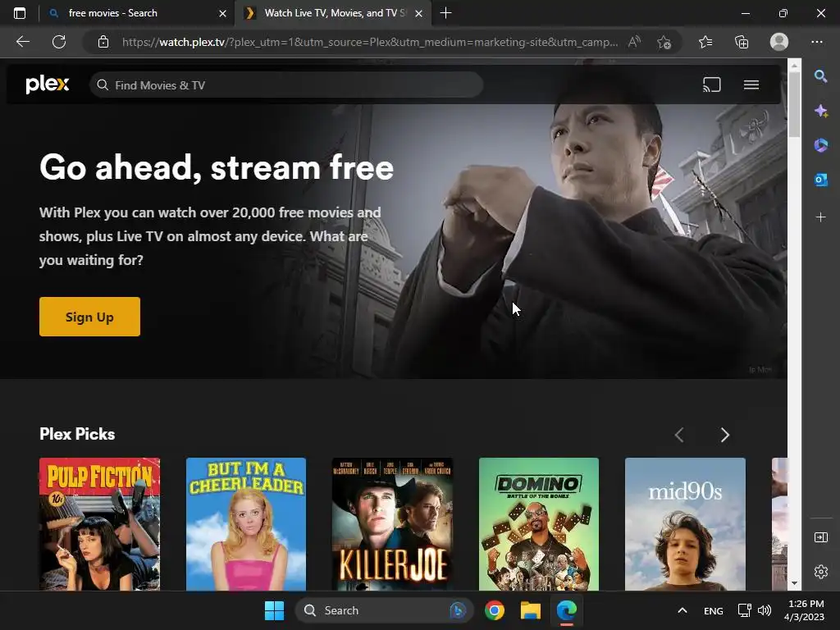Screen dimensions: 840x630
Task: Open the volume speaker tray icon
Action: (x=765, y=610)
